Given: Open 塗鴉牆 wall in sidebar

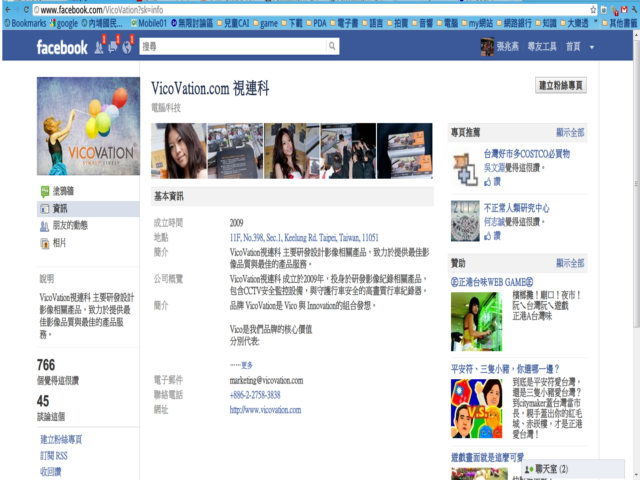Looking at the screenshot, I should 63,191.
